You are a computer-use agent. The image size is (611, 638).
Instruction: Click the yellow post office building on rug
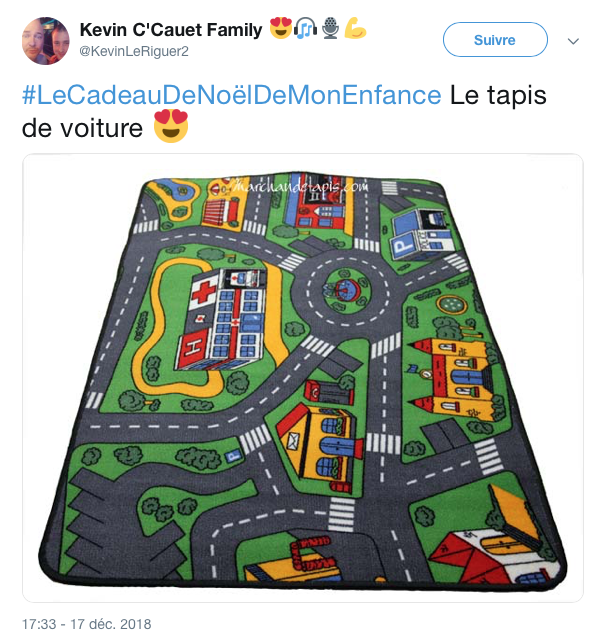click(x=321, y=444)
